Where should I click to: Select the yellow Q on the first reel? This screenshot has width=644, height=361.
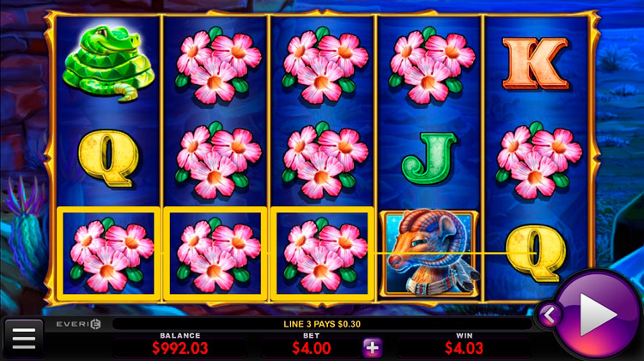click(107, 159)
